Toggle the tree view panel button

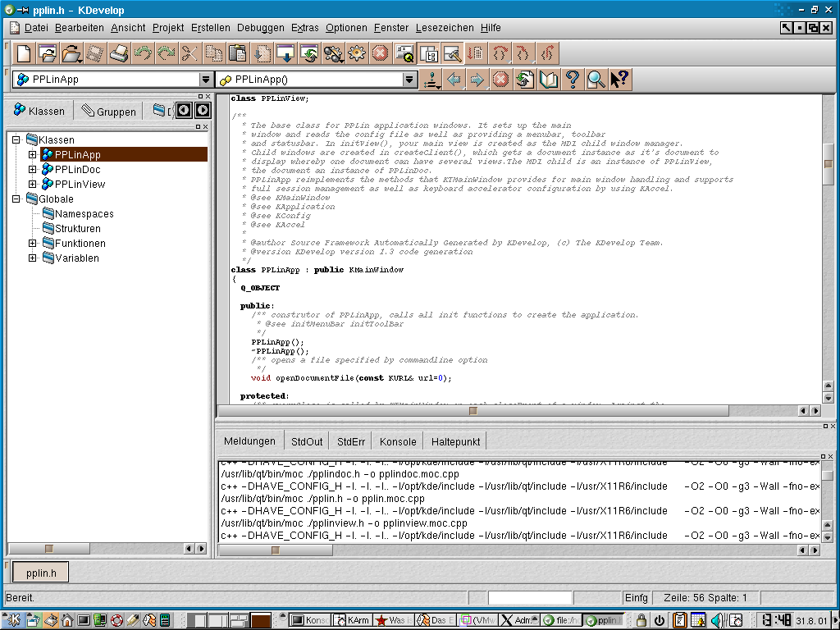[428, 54]
